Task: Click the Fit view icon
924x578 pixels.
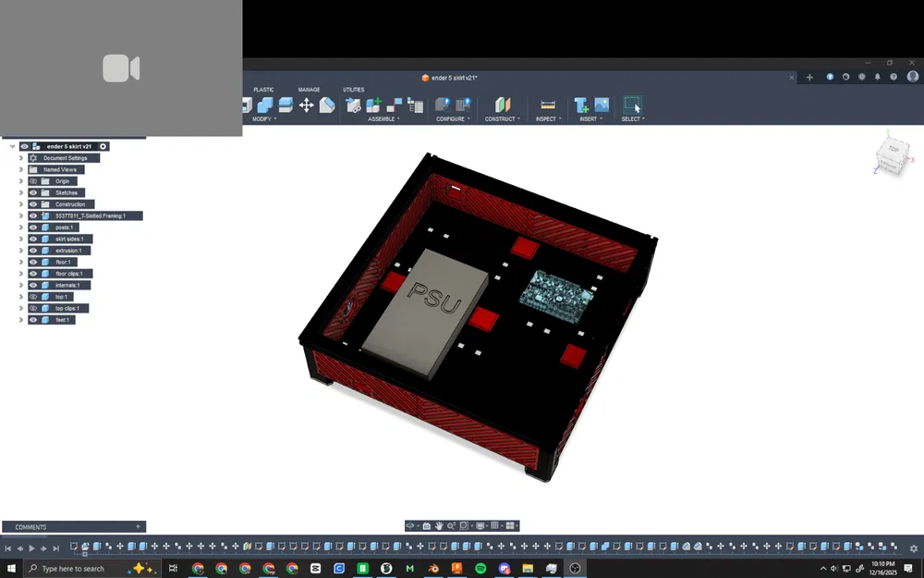Action: pos(465,525)
